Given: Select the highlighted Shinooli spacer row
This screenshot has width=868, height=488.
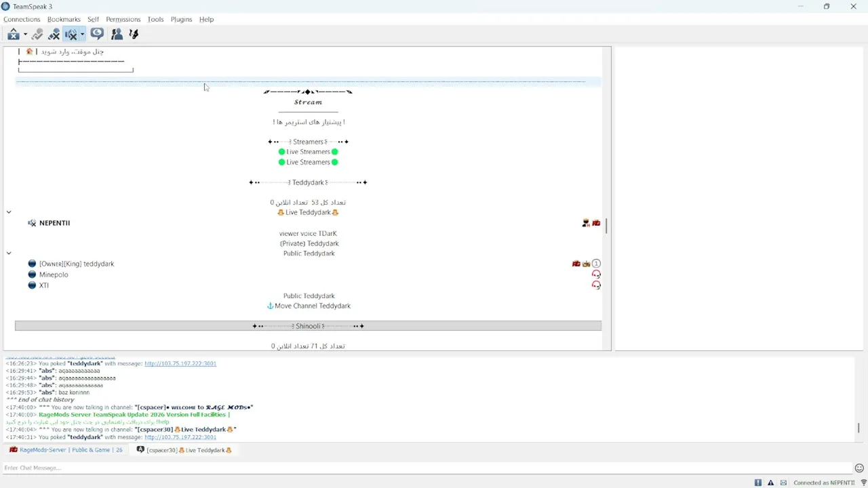Looking at the screenshot, I should [x=308, y=326].
